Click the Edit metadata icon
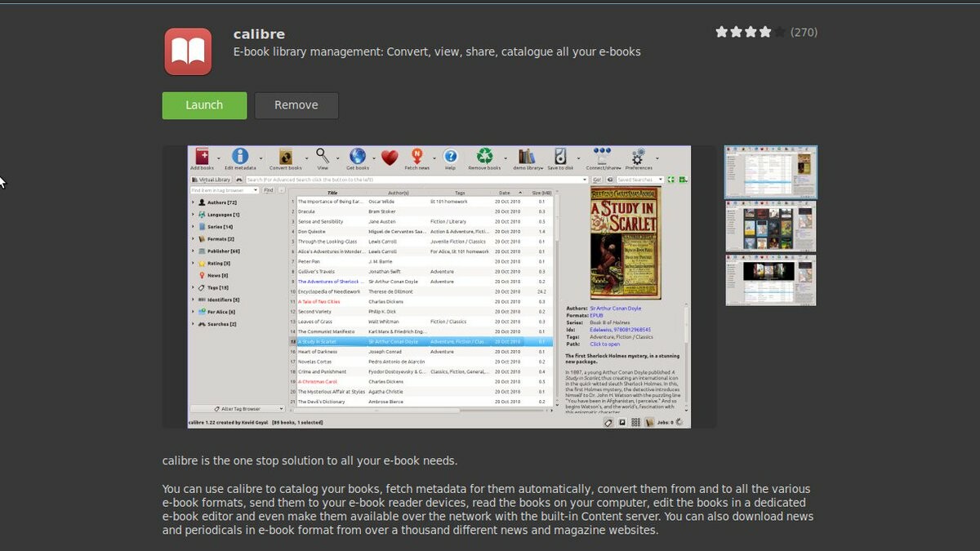This screenshot has width=980, height=551. (240, 157)
